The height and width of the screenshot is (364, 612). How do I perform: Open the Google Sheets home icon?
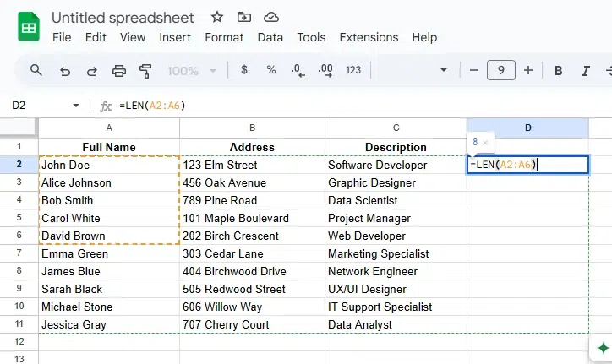[29, 26]
